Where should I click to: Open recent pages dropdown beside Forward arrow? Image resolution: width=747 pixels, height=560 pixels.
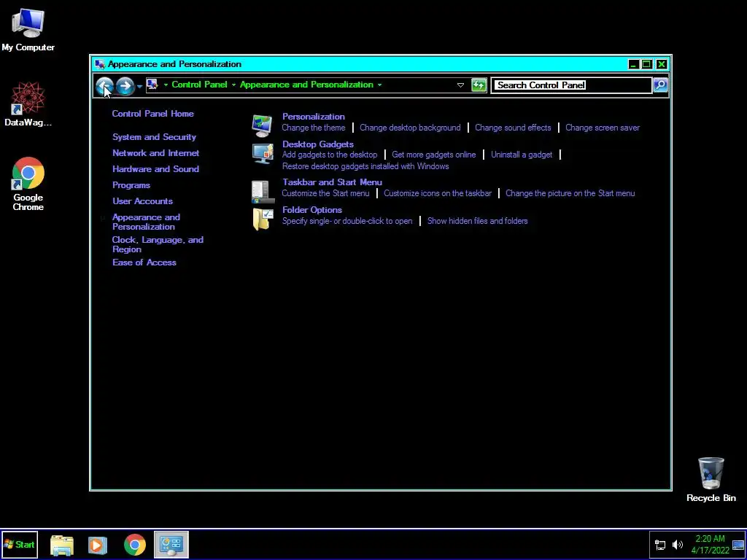coord(139,86)
